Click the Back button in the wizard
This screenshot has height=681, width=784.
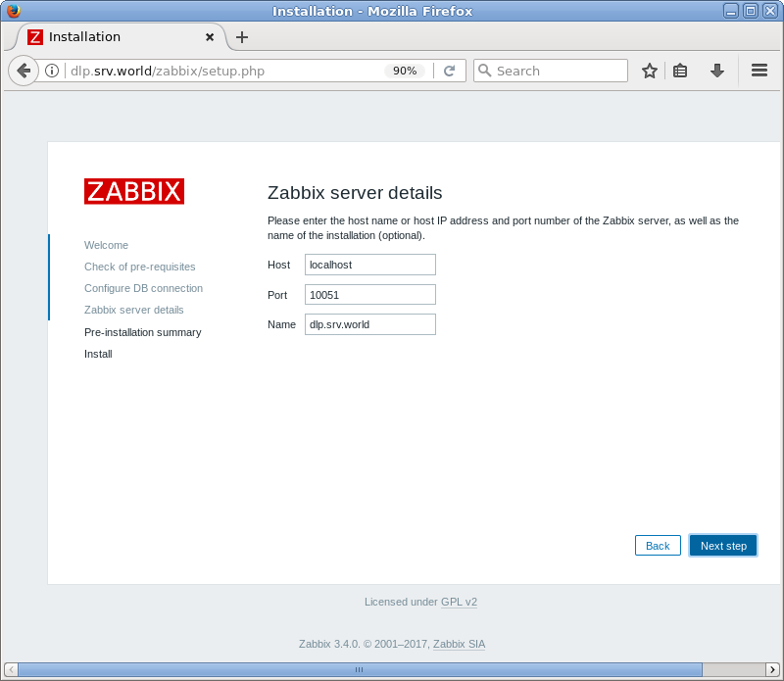pos(658,546)
